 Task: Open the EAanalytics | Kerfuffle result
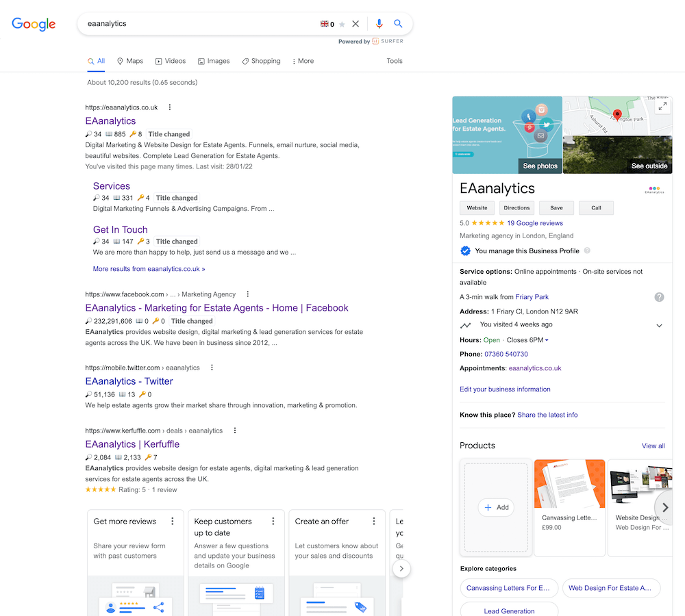tap(132, 444)
